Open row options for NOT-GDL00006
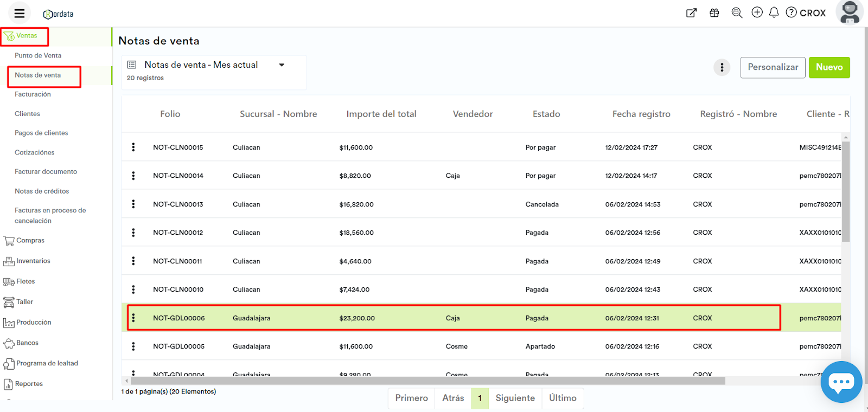Image resolution: width=868 pixels, height=412 pixels. coord(133,318)
